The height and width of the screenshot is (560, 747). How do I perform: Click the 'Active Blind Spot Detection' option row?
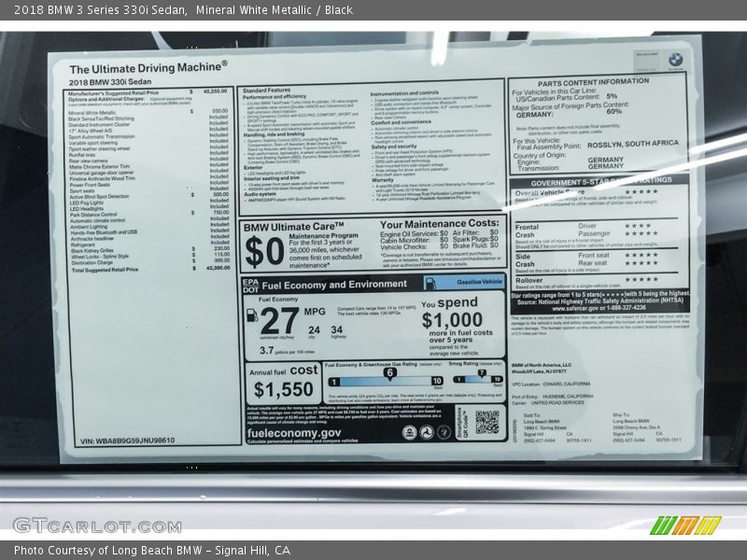point(149,196)
